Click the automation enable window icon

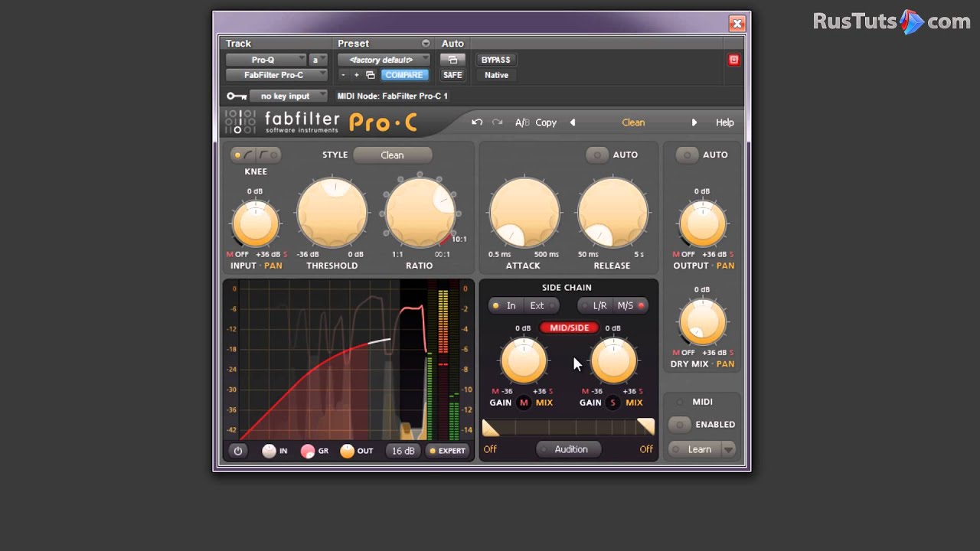point(452,60)
